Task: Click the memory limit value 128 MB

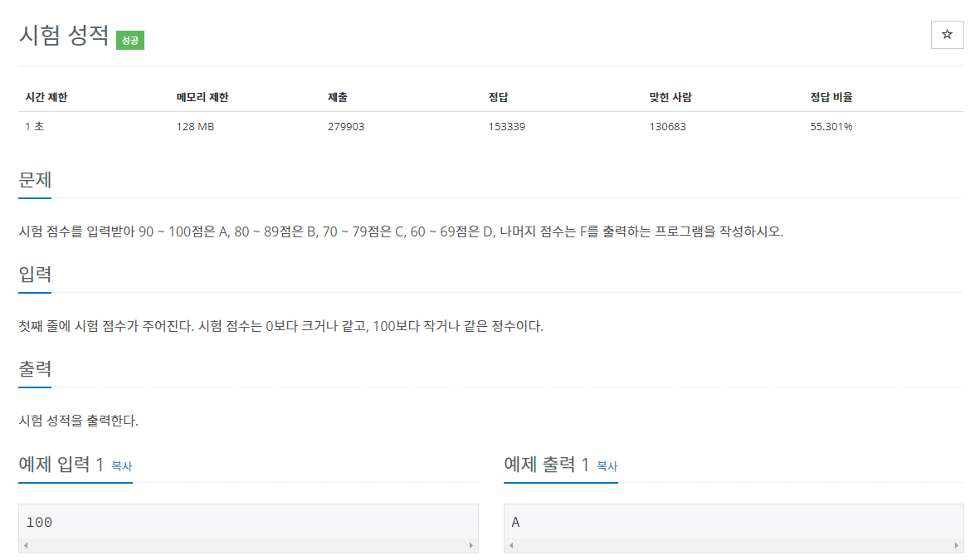Action: point(195,126)
